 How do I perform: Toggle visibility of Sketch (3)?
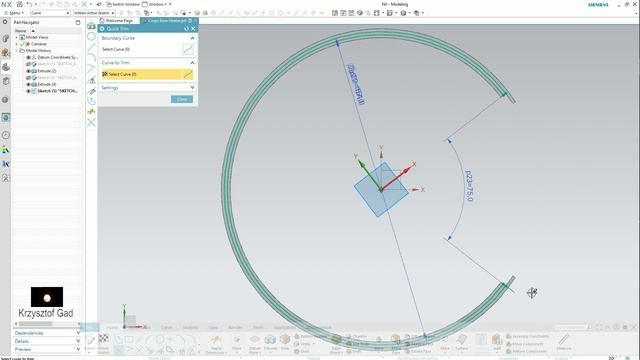(x=29, y=78)
